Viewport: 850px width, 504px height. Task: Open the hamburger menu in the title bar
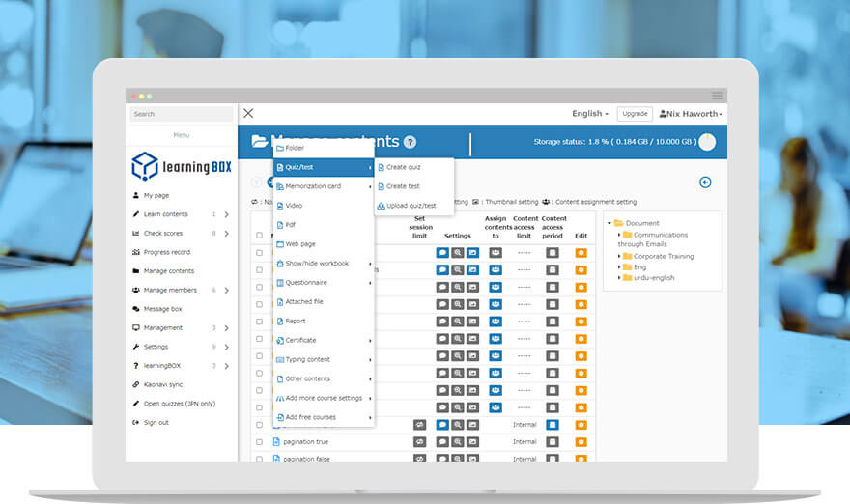(x=717, y=96)
